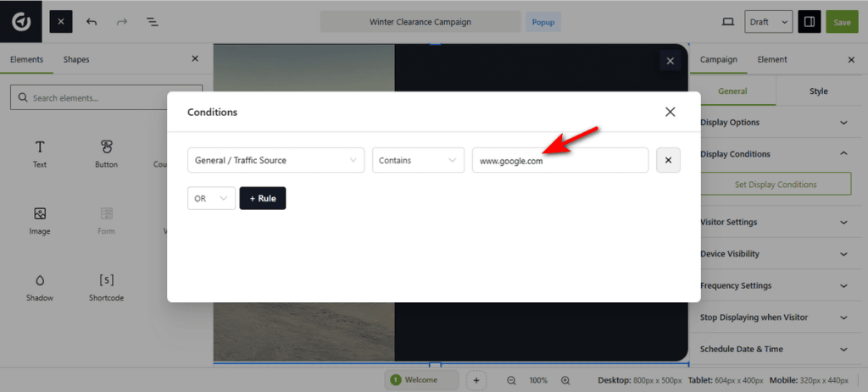Open the OR logic dropdown

click(211, 198)
